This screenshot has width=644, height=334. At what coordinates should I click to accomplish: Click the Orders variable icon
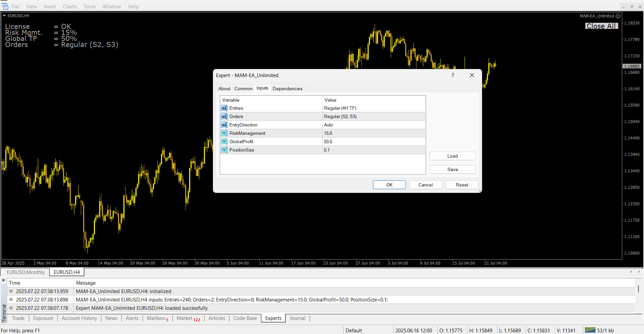click(x=224, y=117)
